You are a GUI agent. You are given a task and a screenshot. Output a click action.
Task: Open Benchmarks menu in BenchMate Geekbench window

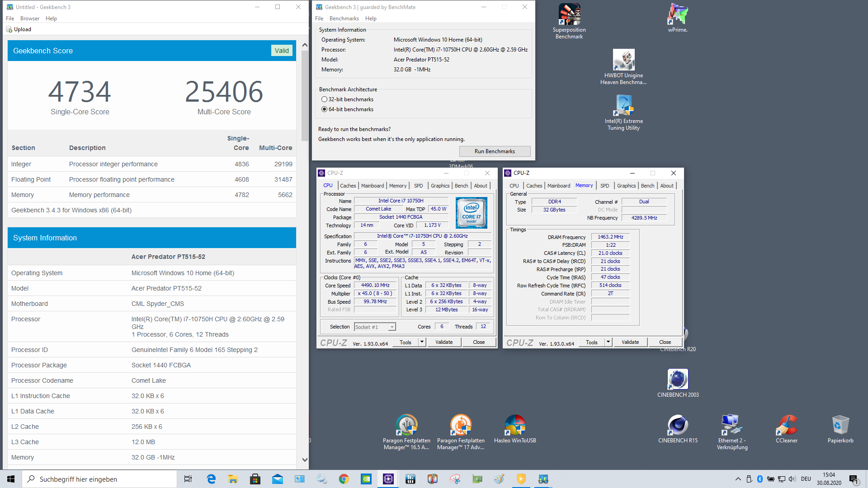click(x=344, y=19)
